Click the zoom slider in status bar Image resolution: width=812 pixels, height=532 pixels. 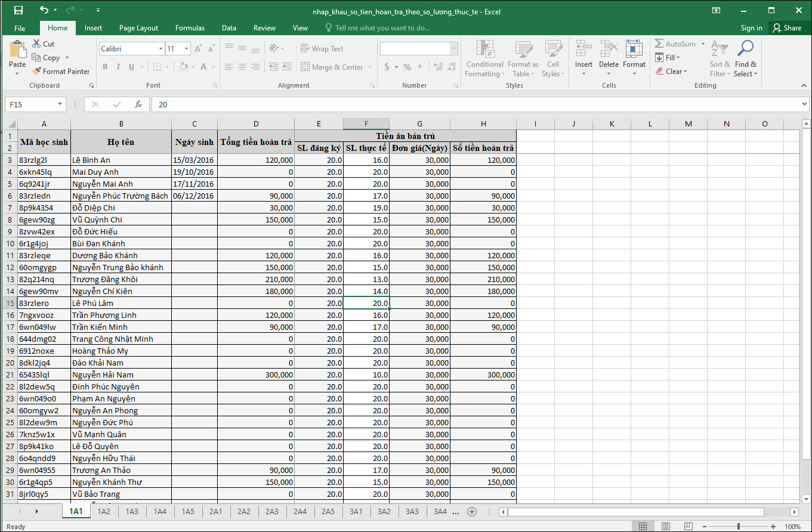point(738,527)
